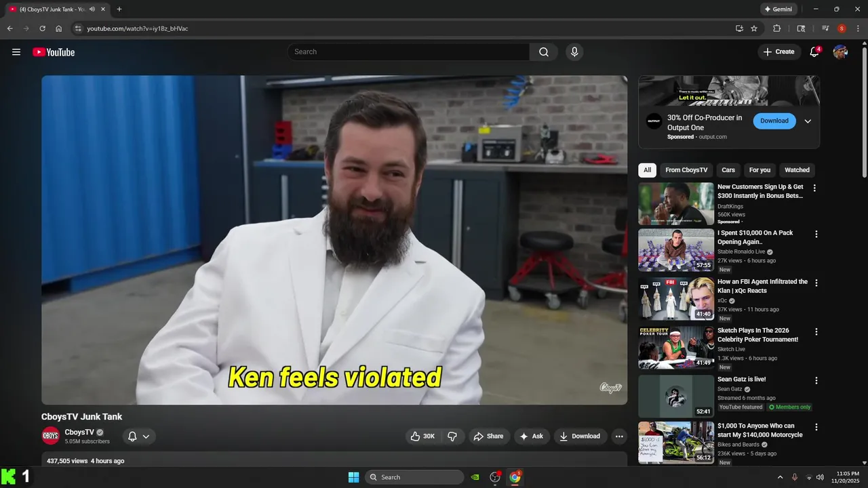
Task: Install or cast page icon in address bar
Action: 739,28
